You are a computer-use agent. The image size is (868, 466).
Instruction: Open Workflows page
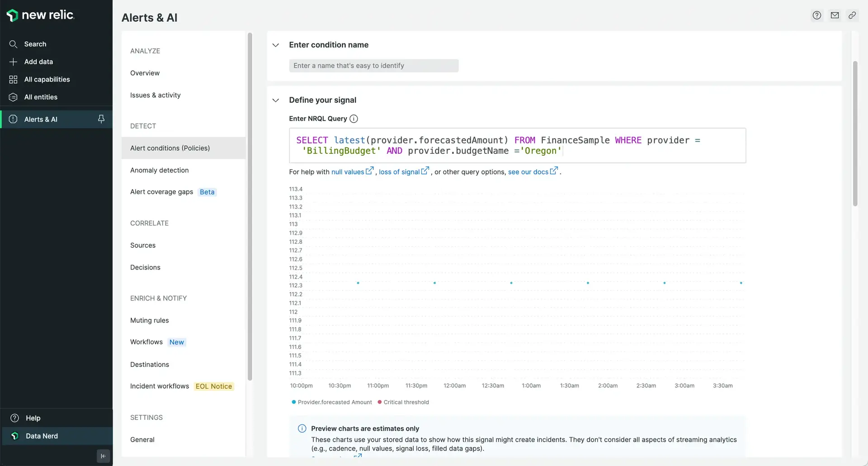(146, 342)
